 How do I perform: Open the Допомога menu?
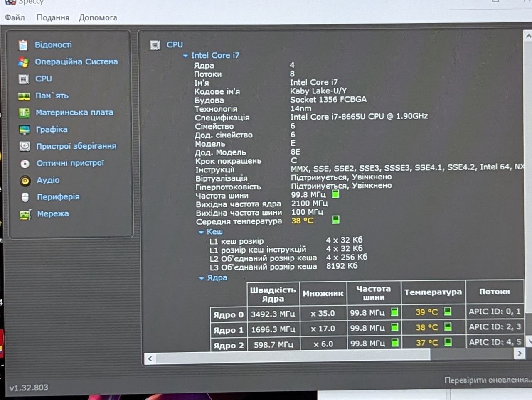[x=98, y=17]
